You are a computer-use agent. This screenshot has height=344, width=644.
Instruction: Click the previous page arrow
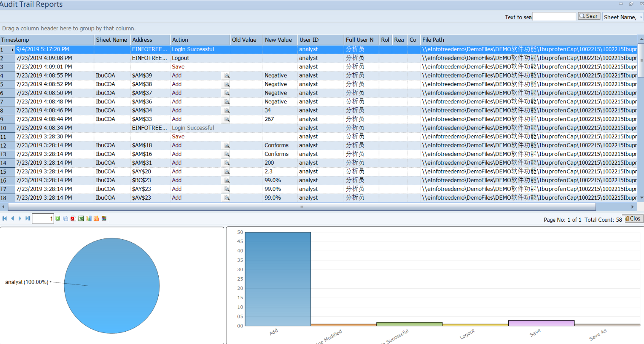coord(12,218)
